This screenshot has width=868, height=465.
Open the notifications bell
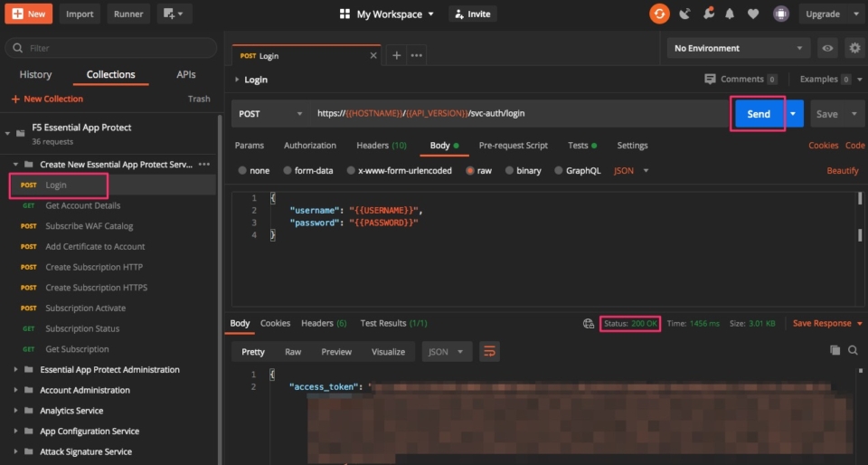pyautogui.click(x=730, y=14)
